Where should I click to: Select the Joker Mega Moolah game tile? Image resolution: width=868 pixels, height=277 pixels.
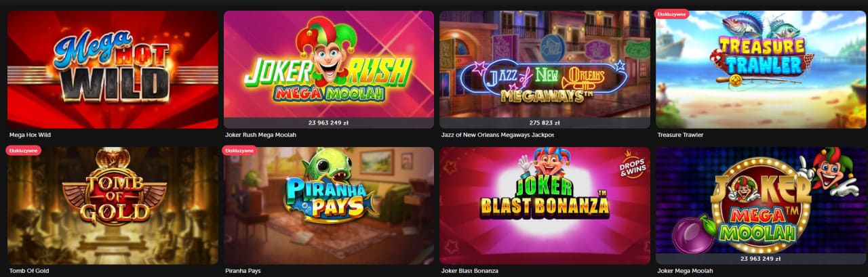pyautogui.click(x=762, y=206)
